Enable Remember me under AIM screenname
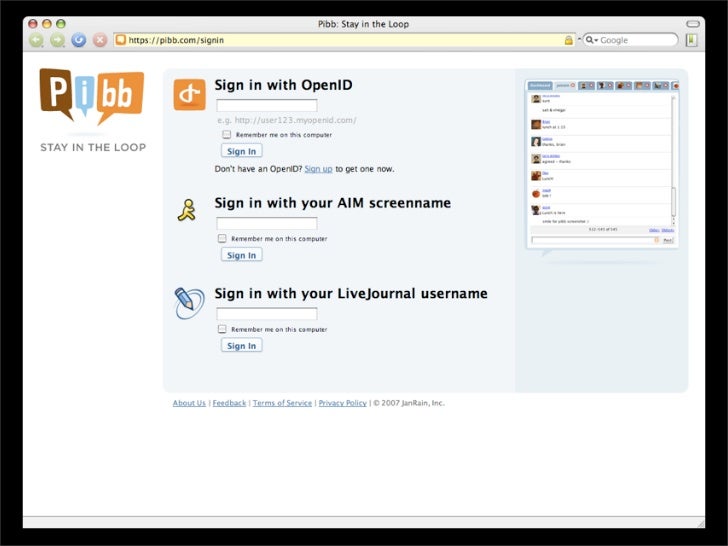Image resolution: width=728 pixels, height=546 pixels. pyautogui.click(x=222, y=238)
